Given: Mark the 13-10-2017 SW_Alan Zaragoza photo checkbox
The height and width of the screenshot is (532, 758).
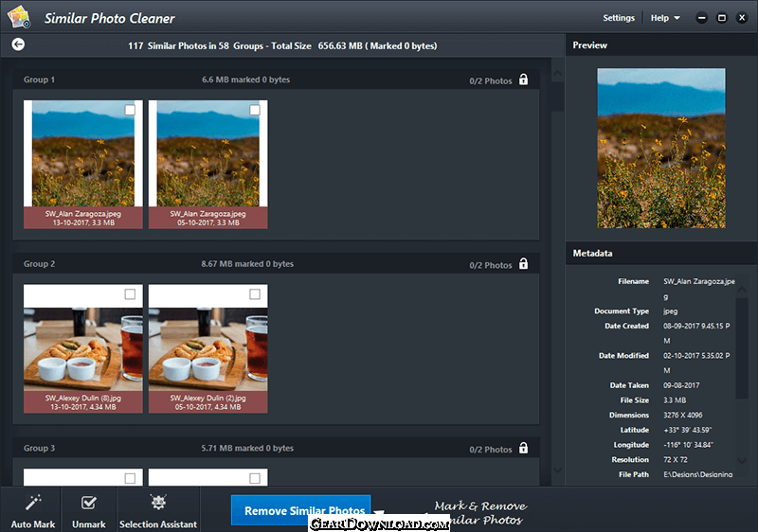Looking at the screenshot, I should click(x=130, y=110).
